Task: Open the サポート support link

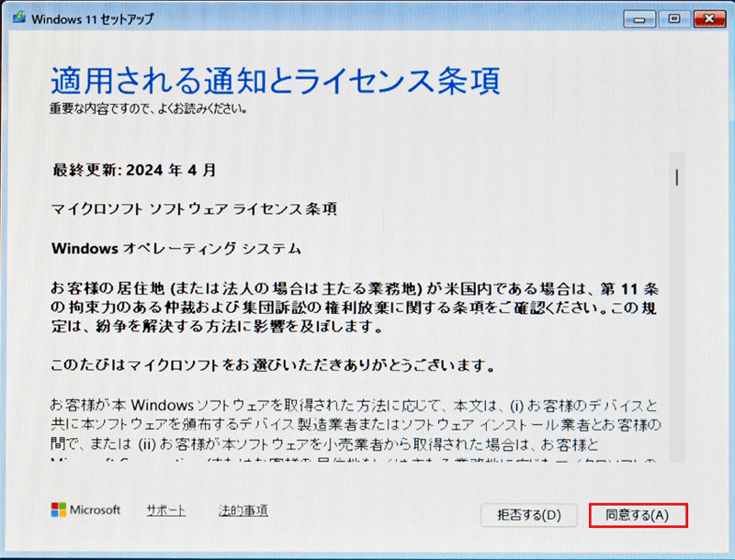Action: (x=166, y=510)
